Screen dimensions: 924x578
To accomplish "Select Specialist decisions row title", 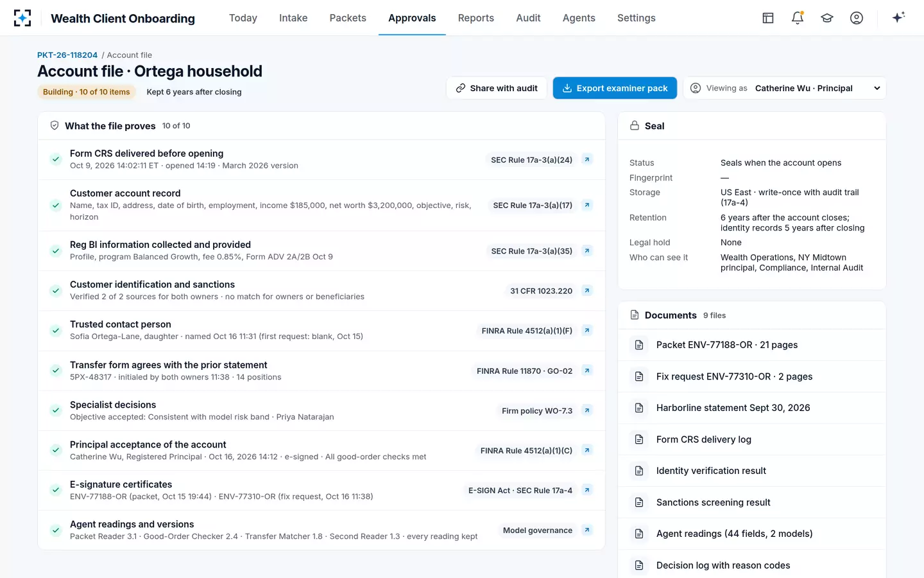I will coord(113,405).
